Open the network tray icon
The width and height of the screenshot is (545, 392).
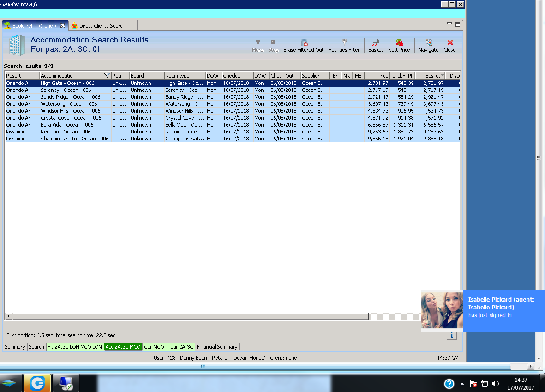[x=485, y=384]
